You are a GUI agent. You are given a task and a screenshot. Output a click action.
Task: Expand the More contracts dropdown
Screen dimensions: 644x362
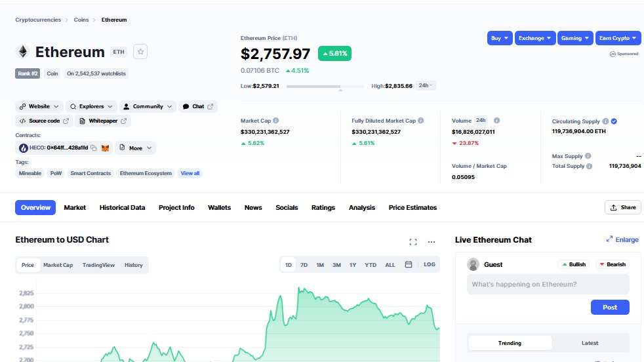click(x=136, y=148)
